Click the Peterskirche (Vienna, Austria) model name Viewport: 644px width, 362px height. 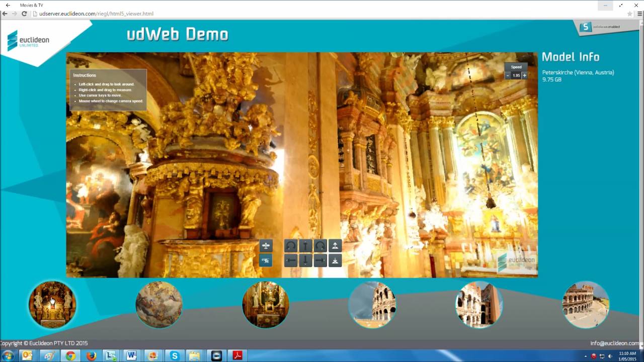[x=578, y=72]
